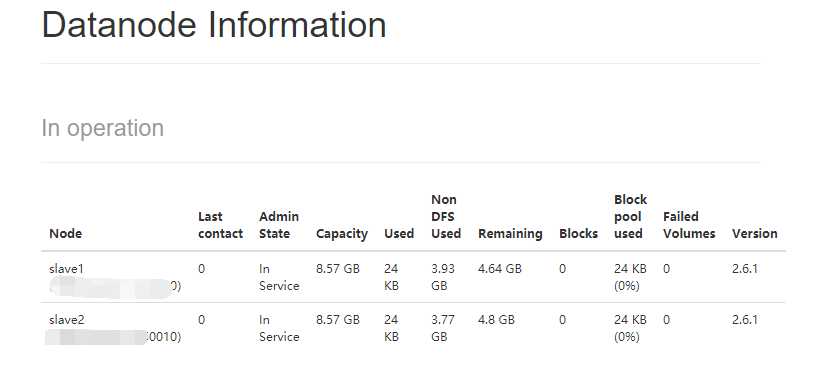Viewport: 820px width, 378px height.
Task: Select the Version column header
Action: pos(755,234)
